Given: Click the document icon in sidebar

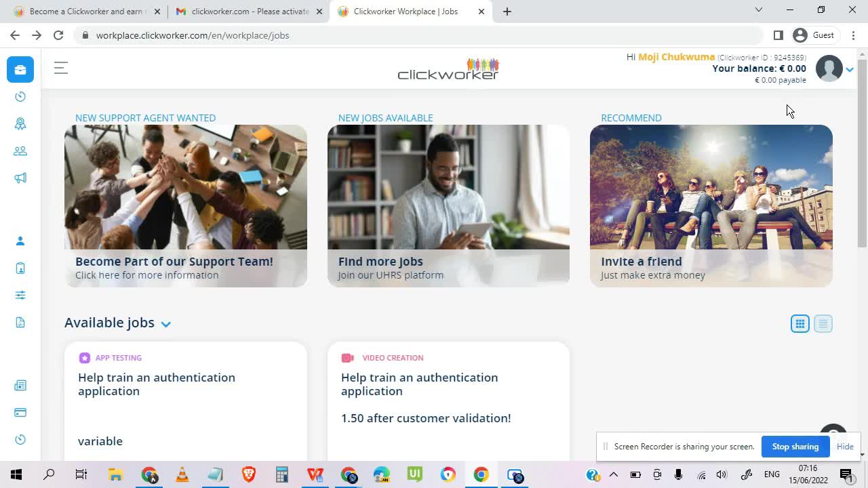Looking at the screenshot, I should click(20, 323).
